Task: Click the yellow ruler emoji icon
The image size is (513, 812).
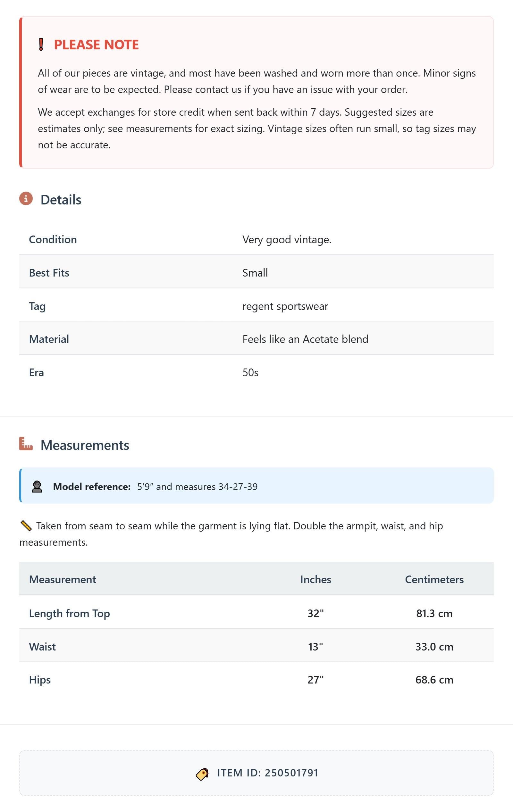Action: [26, 526]
